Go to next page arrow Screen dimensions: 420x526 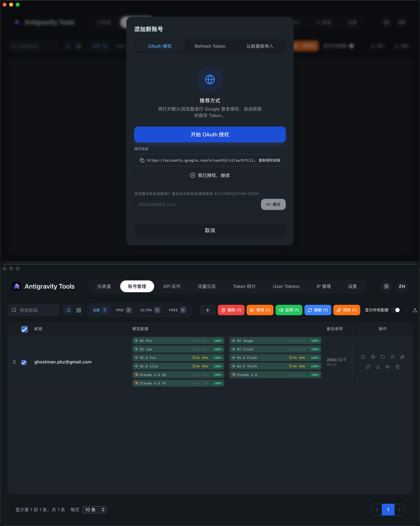(x=399, y=510)
